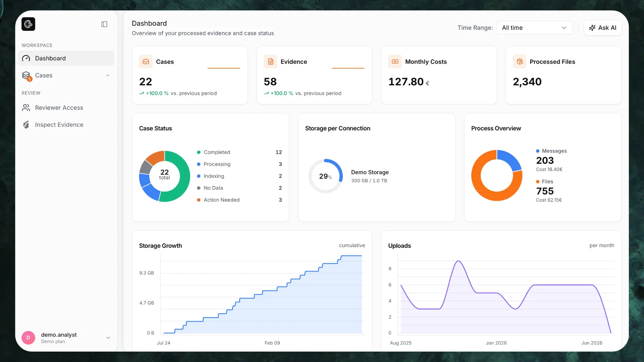
Task: Click the Monthly Costs banknote icon
Action: (395, 62)
